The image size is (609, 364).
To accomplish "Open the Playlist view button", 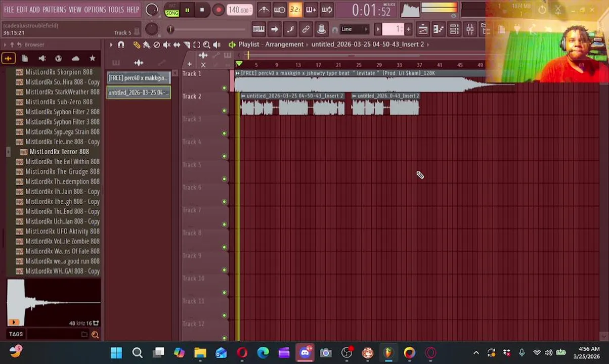I will tap(422, 29).
